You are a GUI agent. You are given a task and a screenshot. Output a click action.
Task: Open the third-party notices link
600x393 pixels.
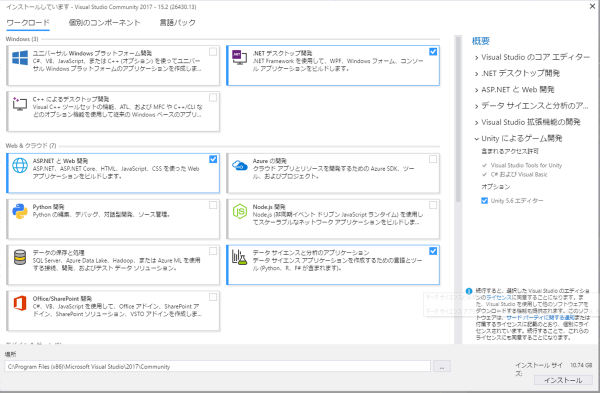coord(540,318)
